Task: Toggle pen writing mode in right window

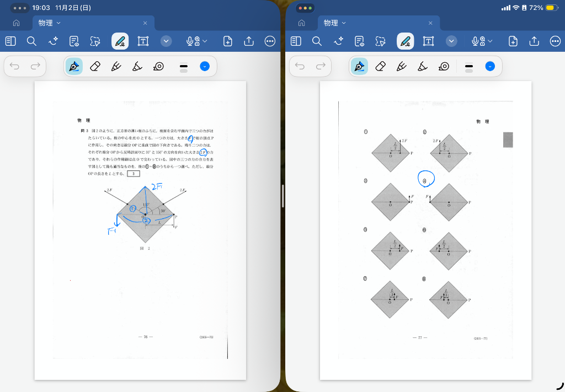Action: (405, 41)
